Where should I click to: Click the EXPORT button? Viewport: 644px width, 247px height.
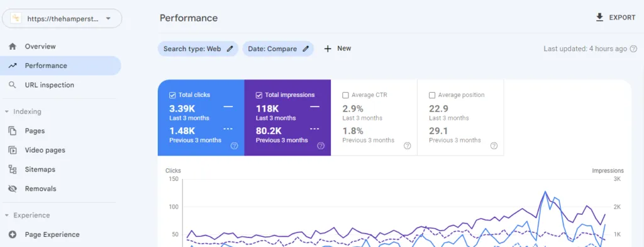click(x=615, y=18)
